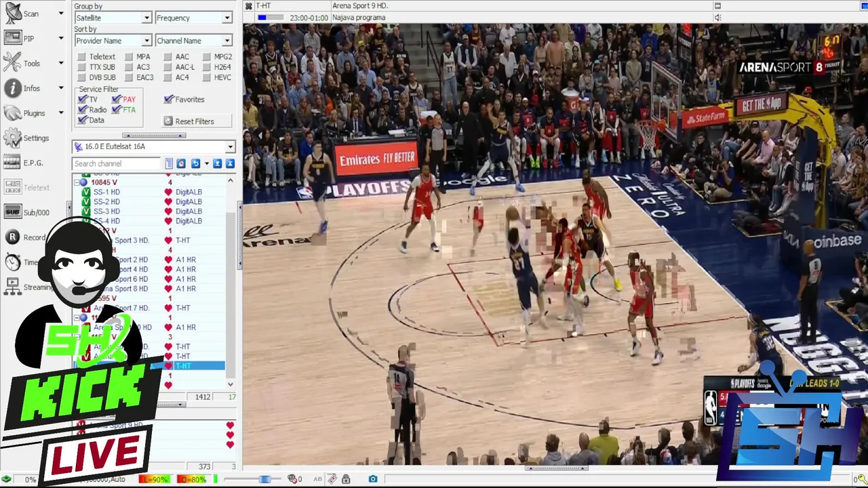Screen dimensions: 868x488
Task: Click the green device icon in status bar
Action: click(x=6, y=479)
